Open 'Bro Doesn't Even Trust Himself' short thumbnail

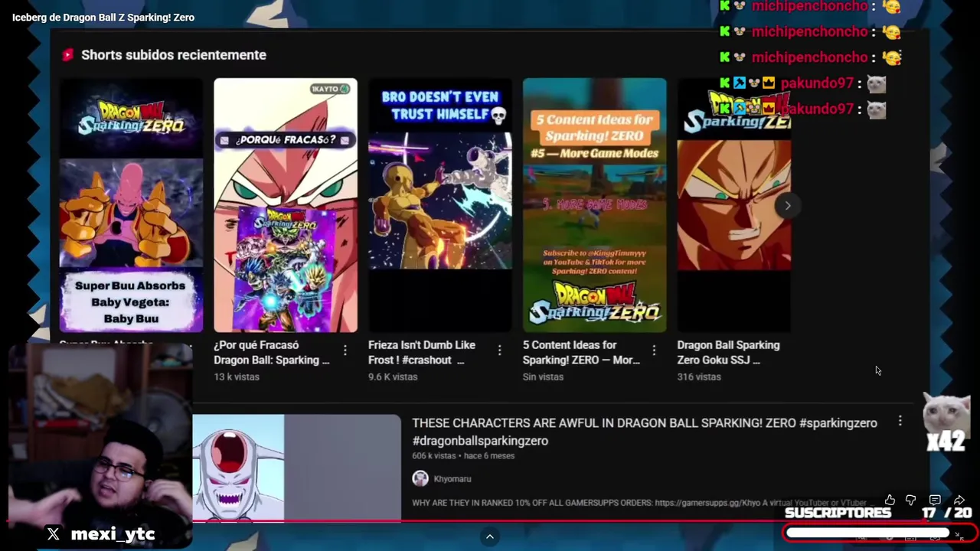pyautogui.click(x=440, y=205)
